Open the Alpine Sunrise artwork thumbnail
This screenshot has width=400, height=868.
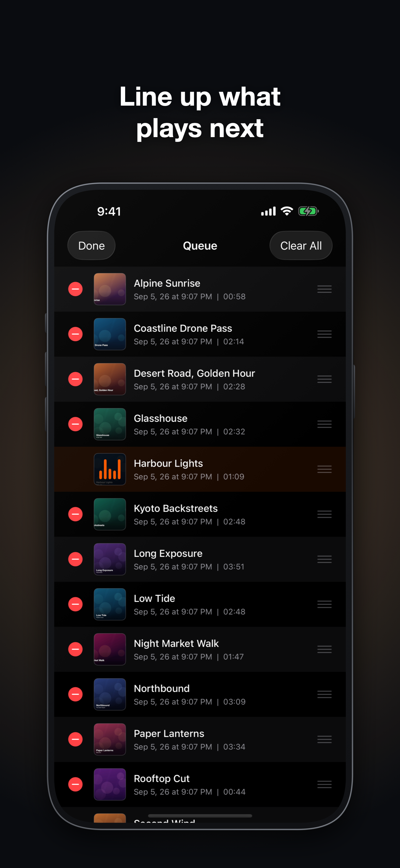pos(110,289)
